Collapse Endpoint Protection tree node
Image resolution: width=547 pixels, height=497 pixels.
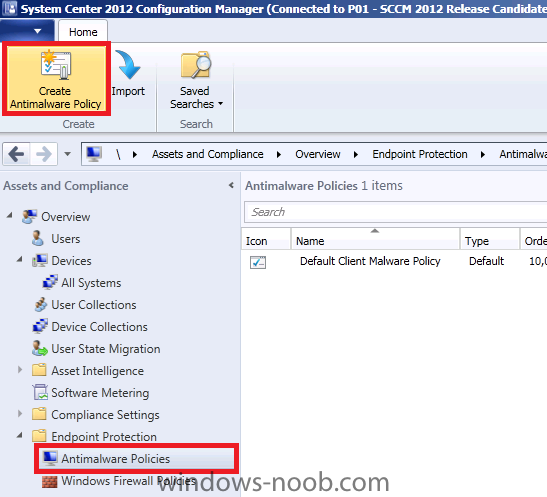(x=20, y=435)
